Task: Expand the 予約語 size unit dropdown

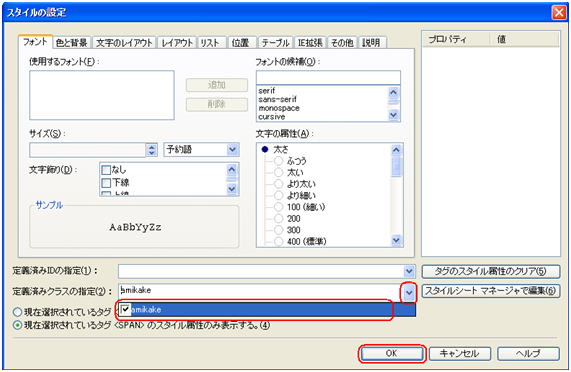Action: pyautogui.click(x=232, y=149)
